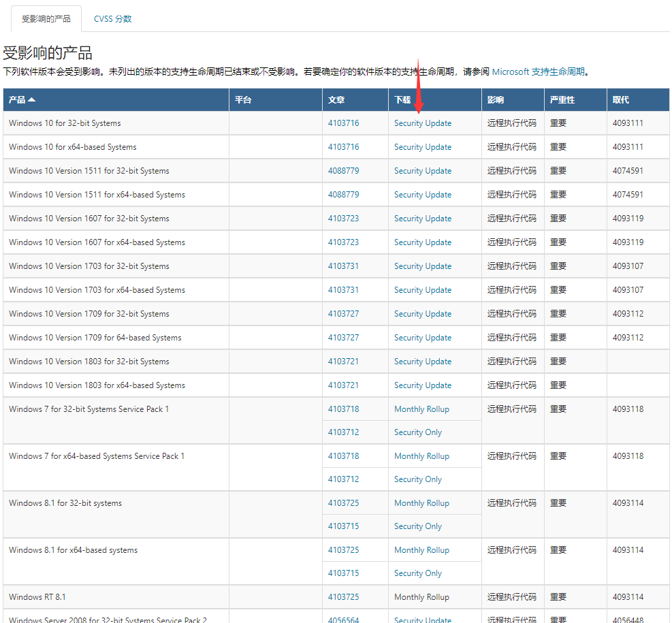Download Security Only for Windows 8.1 32-bit
672x623 pixels.
pyautogui.click(x=418, y=526)
